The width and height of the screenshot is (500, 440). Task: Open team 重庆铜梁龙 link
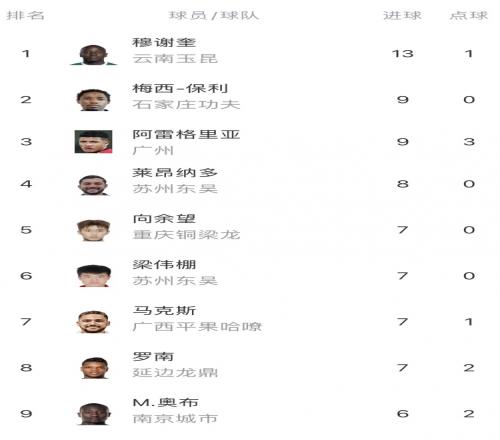[186, 235]
